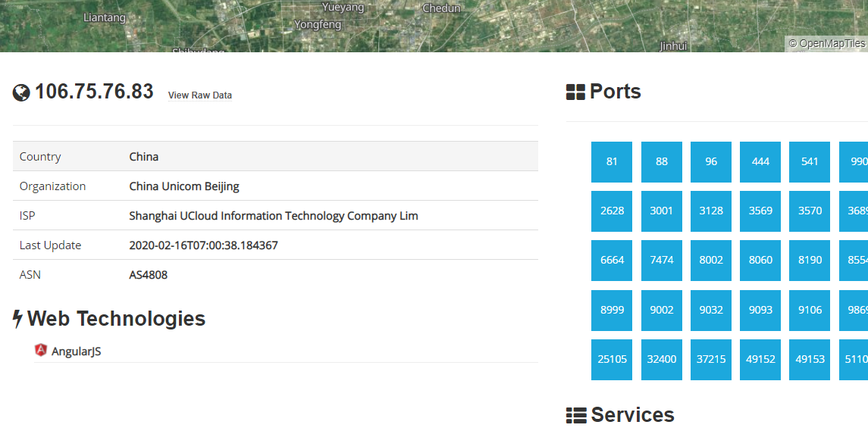The width and height of the screenshot is (868, 431).
Task: Click port 7474 tile
Action: (x=662, y=260)
